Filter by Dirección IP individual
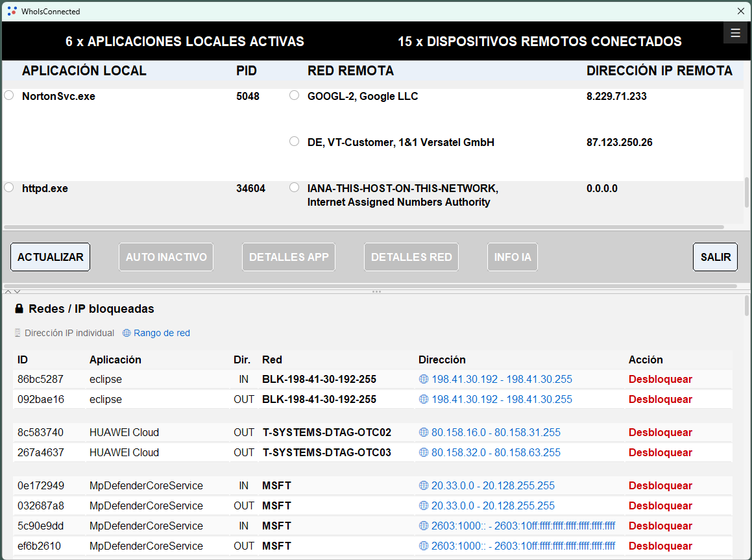Viewport: 752px width, 560px height. [69, 334]
